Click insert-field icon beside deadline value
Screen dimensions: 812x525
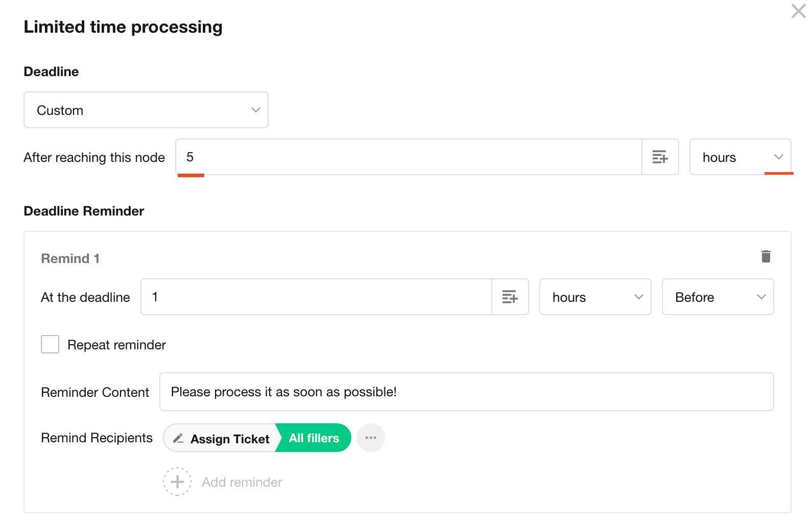(x=660, y=157)
